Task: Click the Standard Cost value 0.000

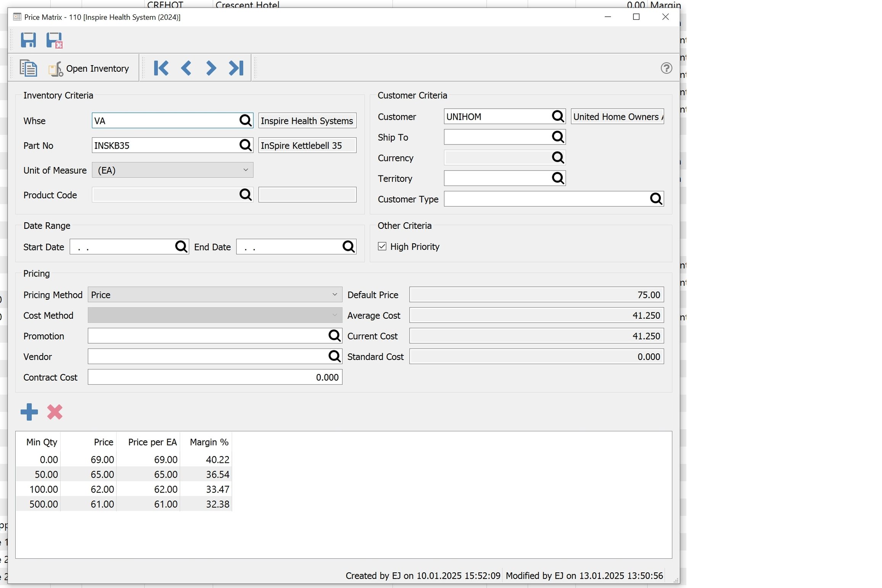Action: click(x=537, y=357)
